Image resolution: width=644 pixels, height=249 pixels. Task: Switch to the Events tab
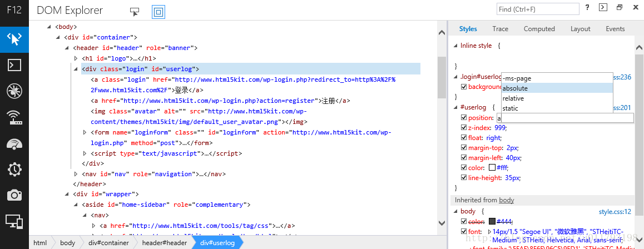click(x=615, y=29)
